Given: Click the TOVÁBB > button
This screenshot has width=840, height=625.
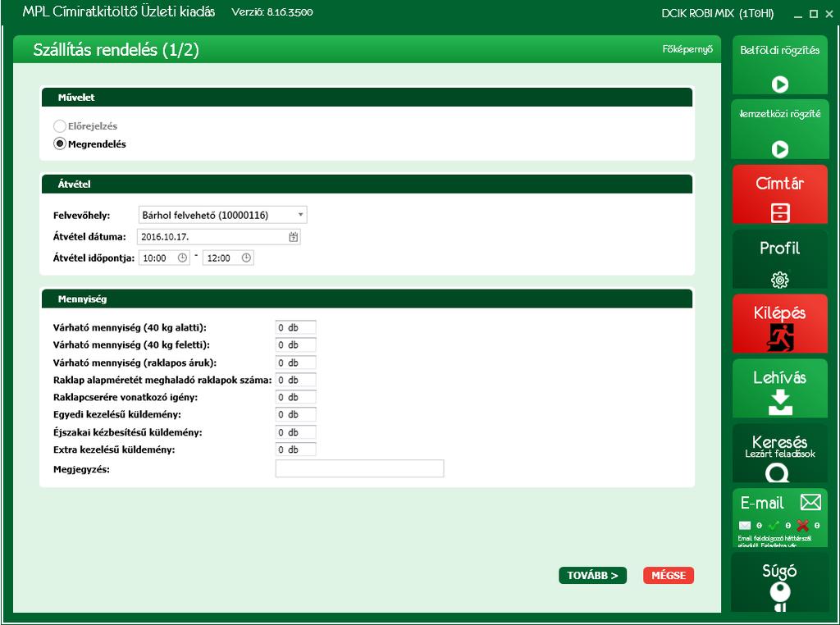Looking at the screenshot, I should click(592, 575).
